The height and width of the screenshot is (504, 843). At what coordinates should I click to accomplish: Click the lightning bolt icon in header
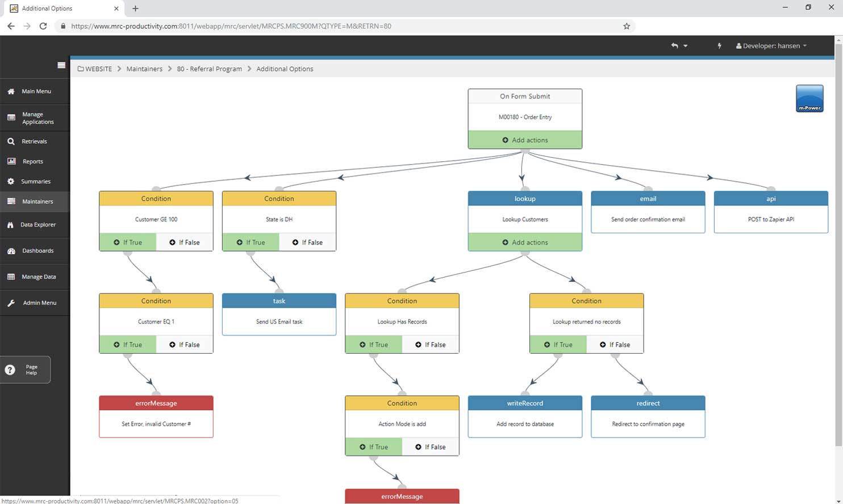(x=719, y=46)
